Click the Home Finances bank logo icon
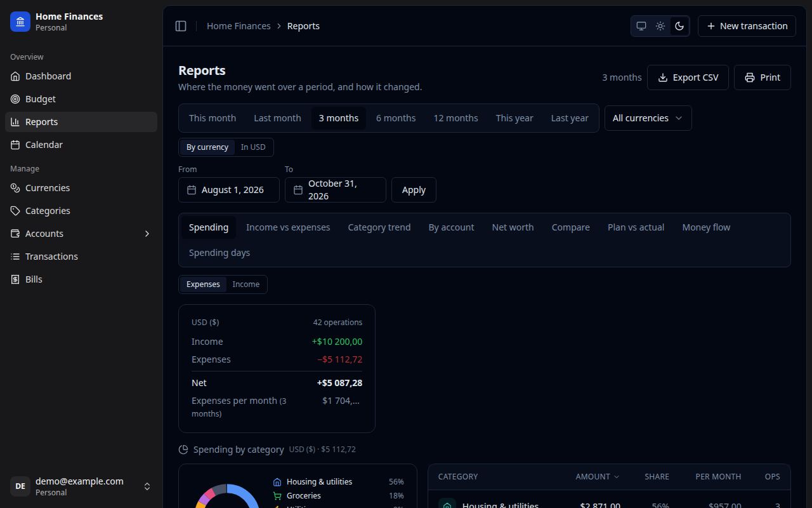 point(20,22)
